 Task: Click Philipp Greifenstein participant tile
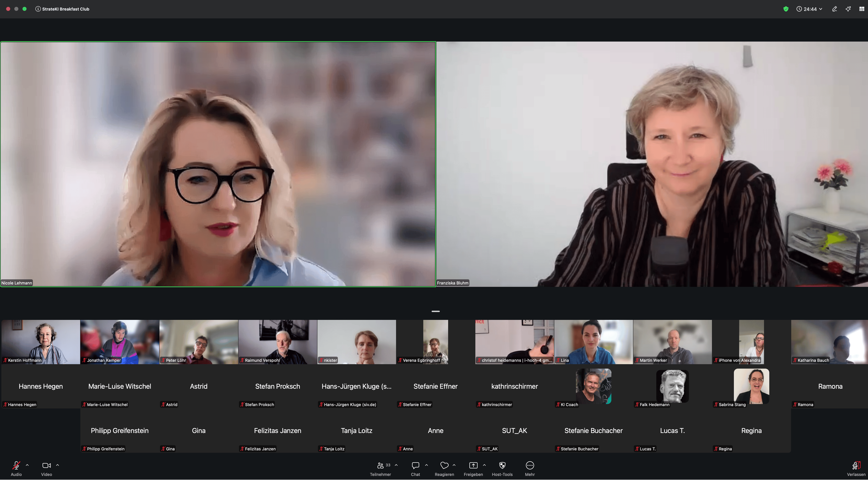click(120, 431)
